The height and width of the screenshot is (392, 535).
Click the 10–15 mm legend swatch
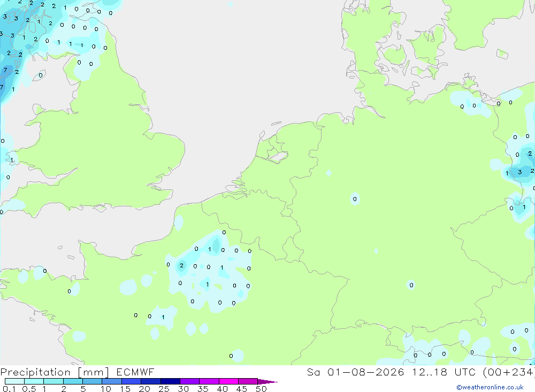[x=112, y=381]
